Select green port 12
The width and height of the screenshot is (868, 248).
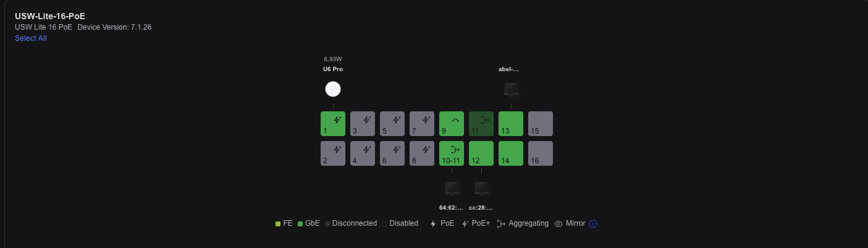coord(481,153)
